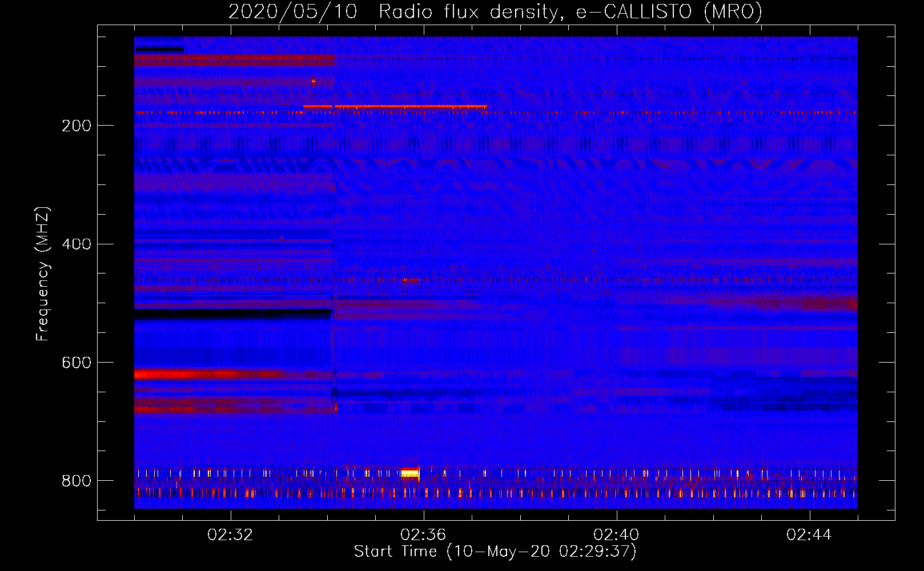
Task: Click the 02:44 time tick label
Action: coord(809,535)
